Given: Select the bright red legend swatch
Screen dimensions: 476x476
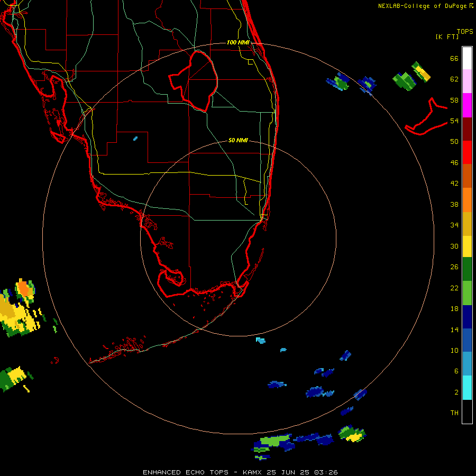Looking at the screenshot, I should pyautogui.click(x=467, y=152).
